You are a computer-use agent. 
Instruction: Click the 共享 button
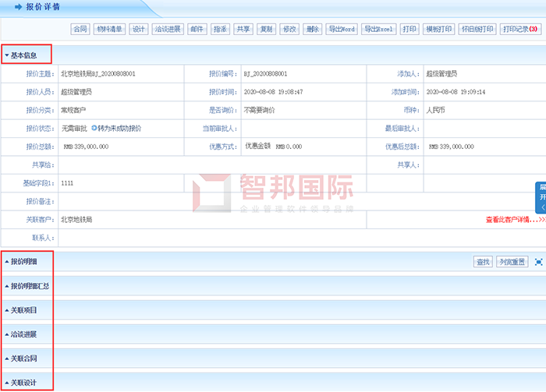pos(243,29)
